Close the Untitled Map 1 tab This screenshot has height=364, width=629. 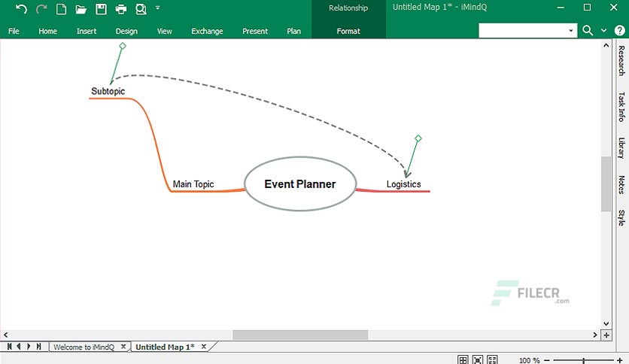tap(204, 347)
